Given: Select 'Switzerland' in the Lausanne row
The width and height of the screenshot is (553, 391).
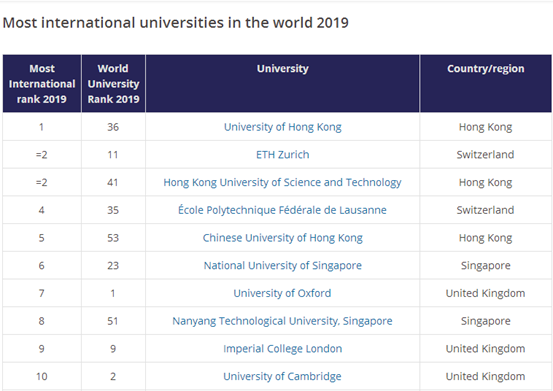Looking at the screenshot, I should coord(485,210).
